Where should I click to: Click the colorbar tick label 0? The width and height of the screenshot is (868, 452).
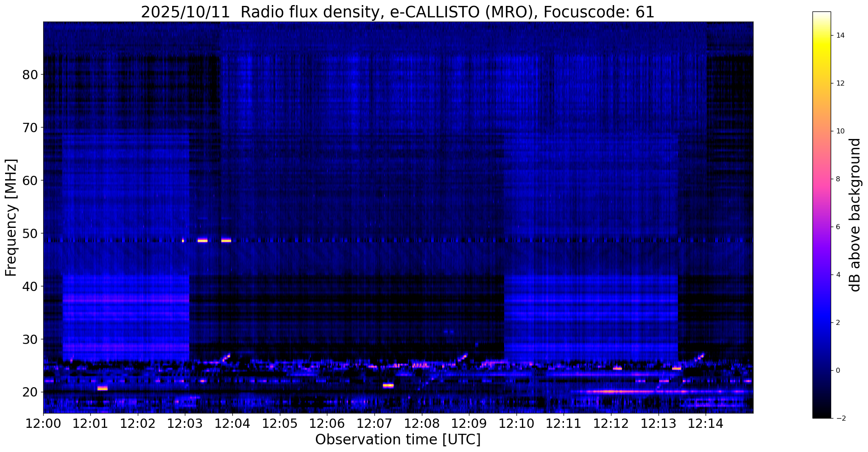[x=837, y=371]
